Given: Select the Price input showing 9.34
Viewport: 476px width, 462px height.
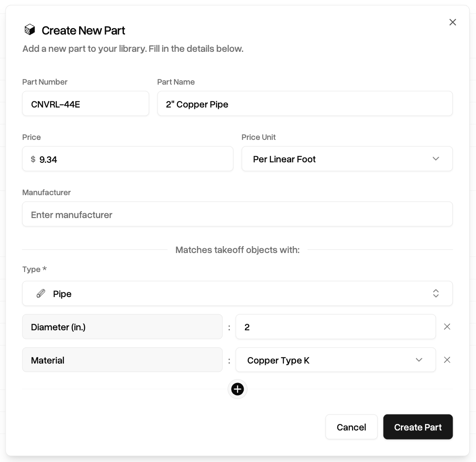Looking at the screenshot, I should (x=127, y=159).
